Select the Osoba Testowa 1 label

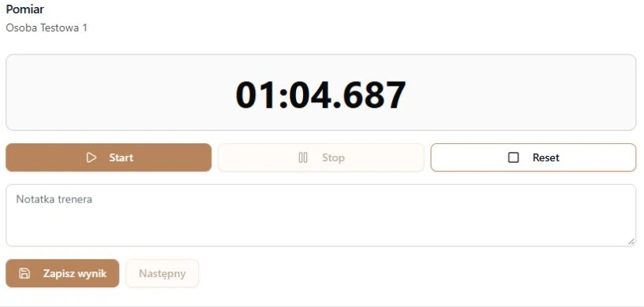point(46,28)
